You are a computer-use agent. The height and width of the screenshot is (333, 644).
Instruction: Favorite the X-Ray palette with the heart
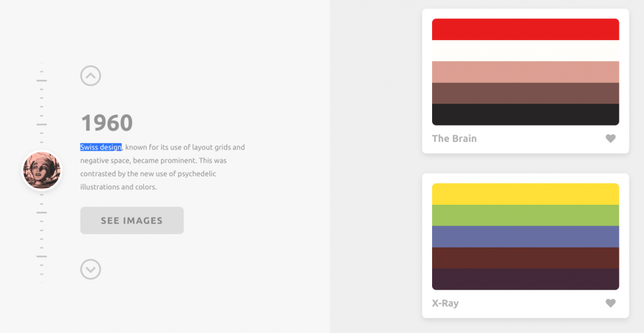tap(611, 303)
